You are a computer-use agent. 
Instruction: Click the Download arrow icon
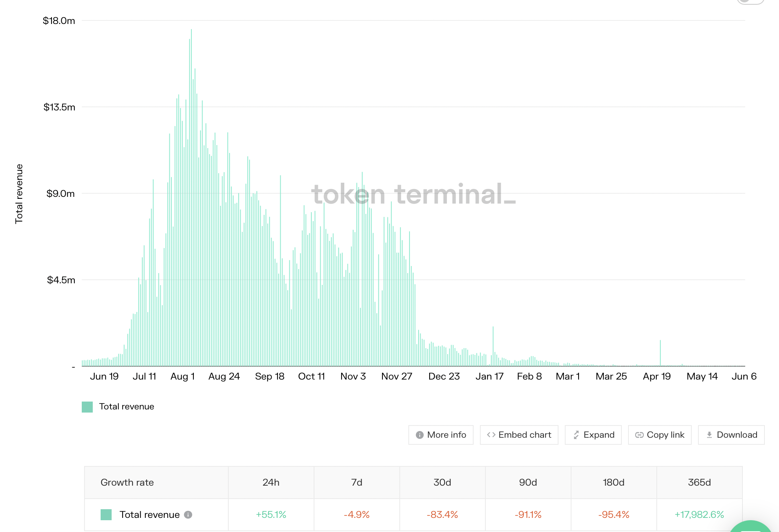pyautogui.click(x=709, y=435)
